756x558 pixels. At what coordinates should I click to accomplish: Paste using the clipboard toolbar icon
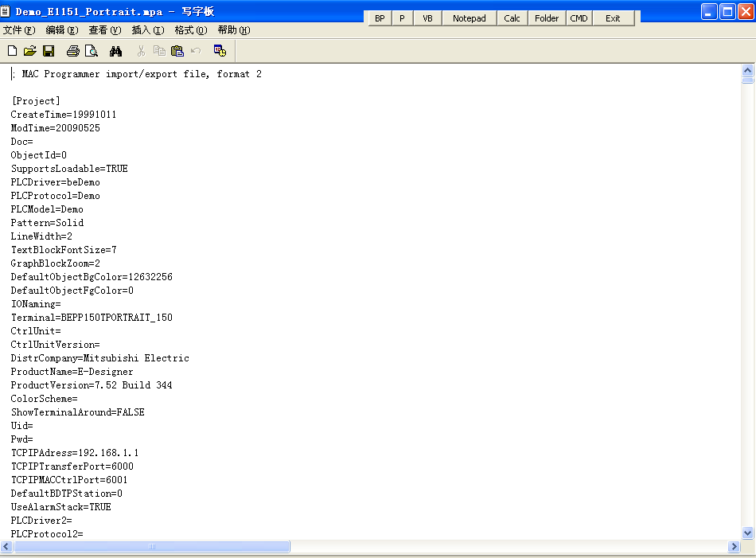177,51
